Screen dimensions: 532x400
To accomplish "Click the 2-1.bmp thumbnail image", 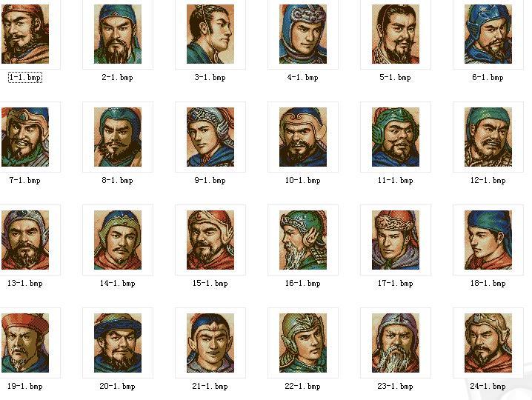I will coord(118,34).
